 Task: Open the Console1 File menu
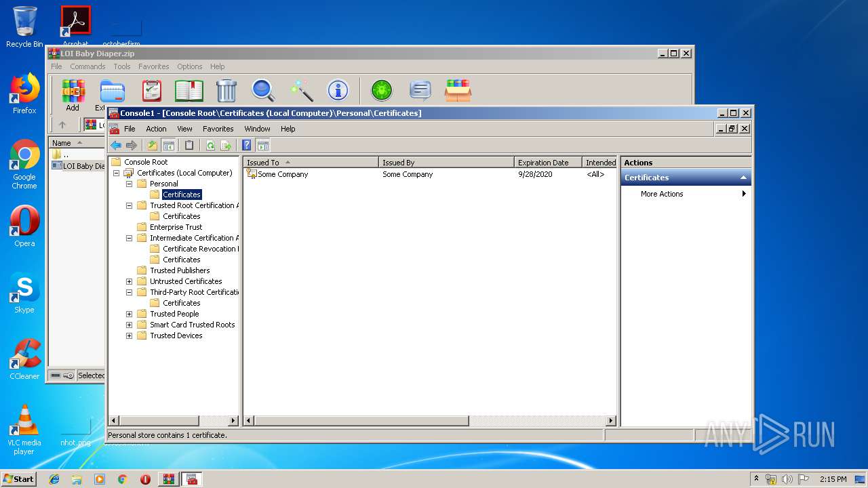coord(130,129)
